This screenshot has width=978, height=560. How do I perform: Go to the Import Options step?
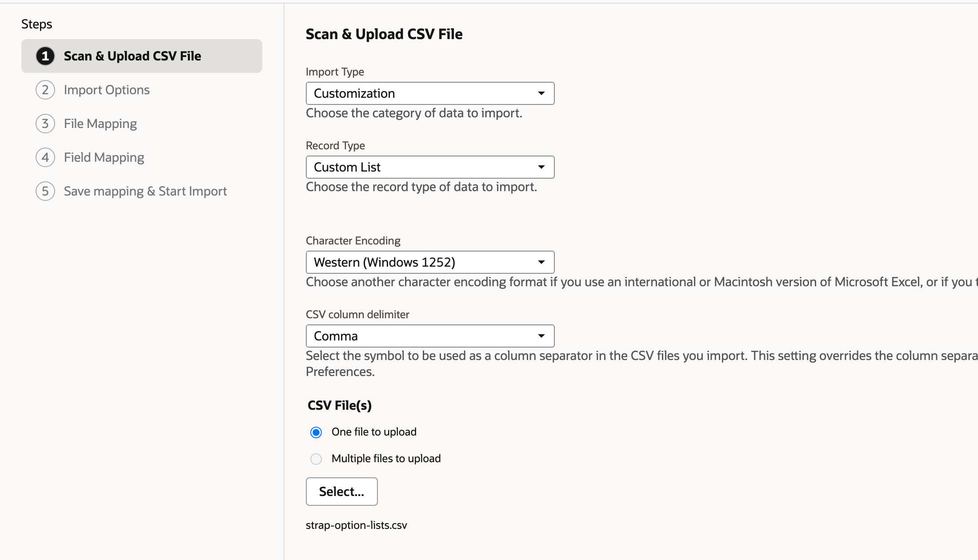[x=107, y=90]
